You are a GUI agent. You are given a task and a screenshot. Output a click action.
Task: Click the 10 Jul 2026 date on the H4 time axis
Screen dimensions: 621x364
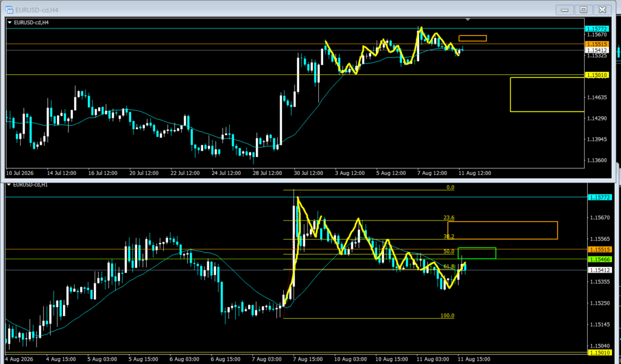[20, 173]
